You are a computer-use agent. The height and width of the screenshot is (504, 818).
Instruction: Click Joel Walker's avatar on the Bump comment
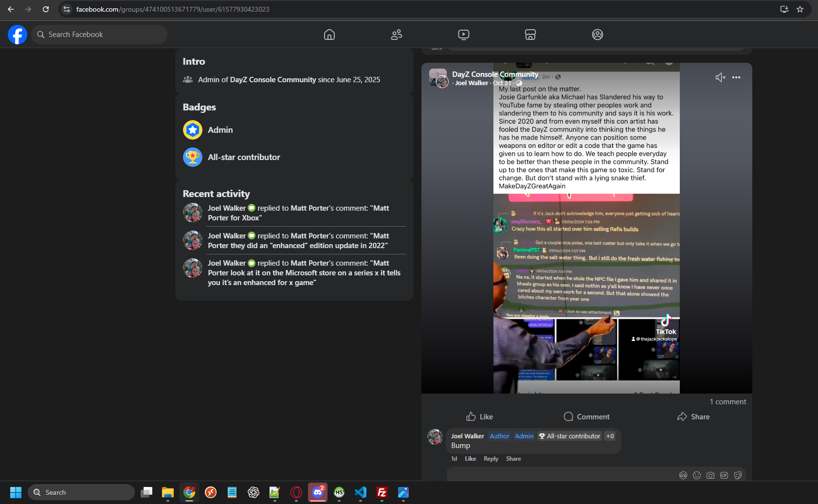[435, 437]
